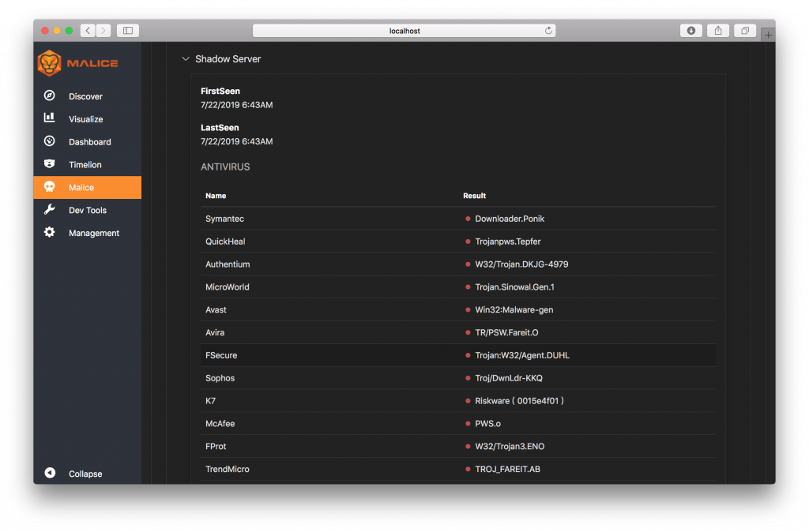Click the W32/Trojan3.ENO result

[510, 446]
